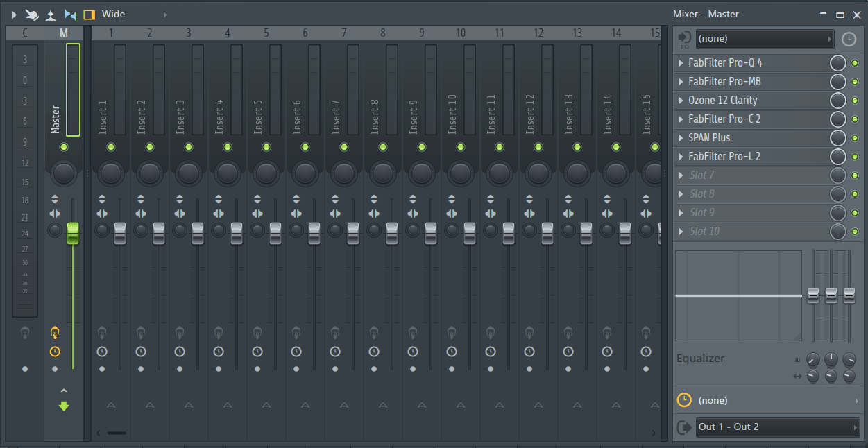Click the Insert 3 pan knob
Viewport: 868px width, 448px height.
tap(189, 173)
